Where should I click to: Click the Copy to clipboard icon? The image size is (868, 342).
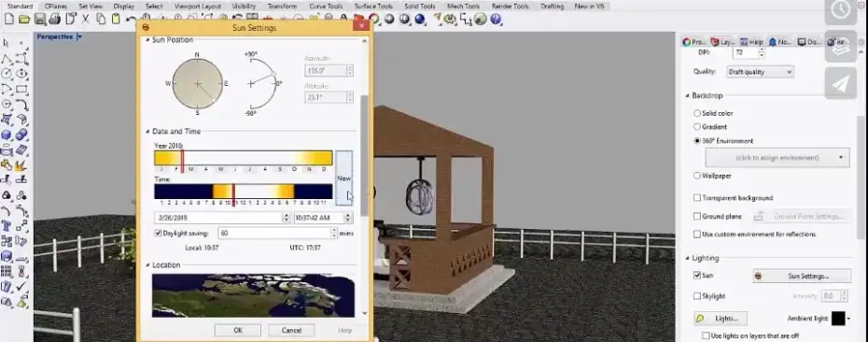(x=101, y=19)
